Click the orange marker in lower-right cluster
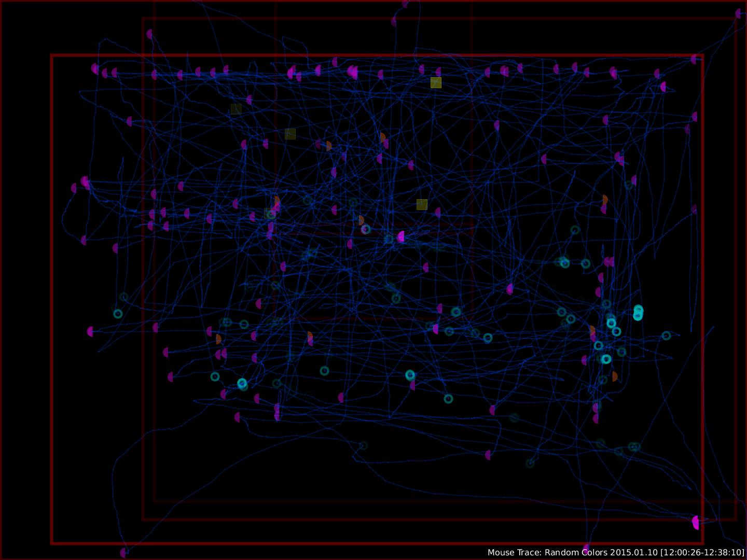The width and height of the screenshot is (747, 560). [614, 376]
